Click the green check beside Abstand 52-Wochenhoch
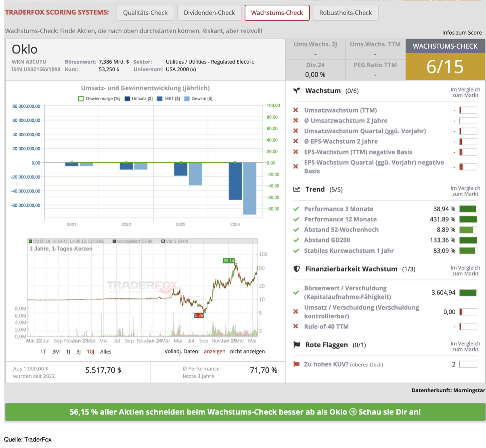This screenshot has height=448, width=486. (x=296, y=230)
